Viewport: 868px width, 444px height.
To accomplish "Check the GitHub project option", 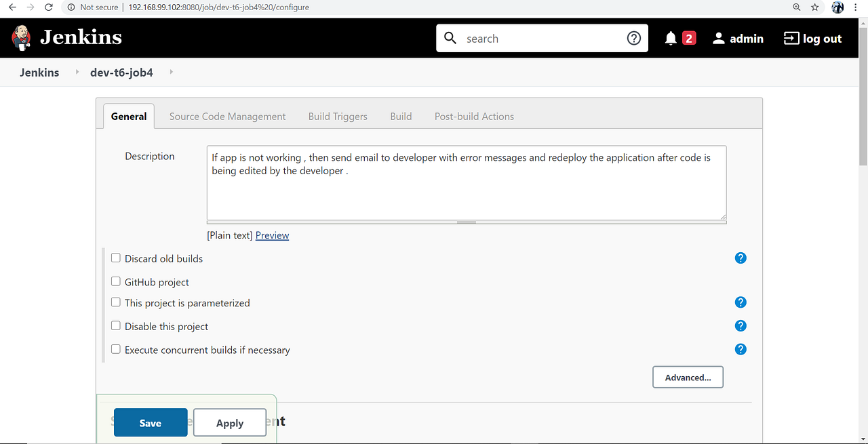I will click(x=115, y=281).
